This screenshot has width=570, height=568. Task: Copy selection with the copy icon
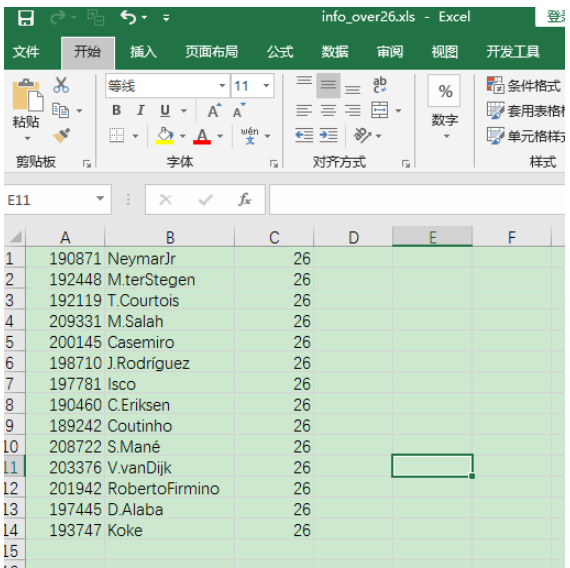[60, 110]
